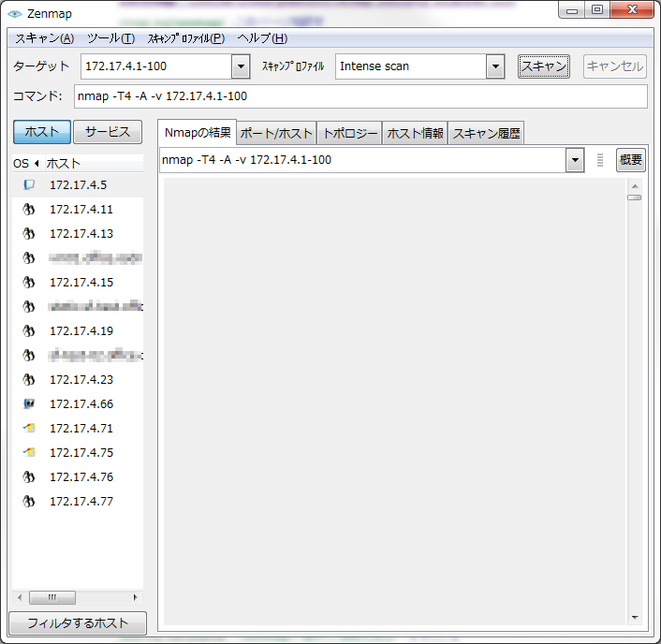Select host 172.17.4.77 in the list
661x644 pixels.
click(x=78, y=502)
